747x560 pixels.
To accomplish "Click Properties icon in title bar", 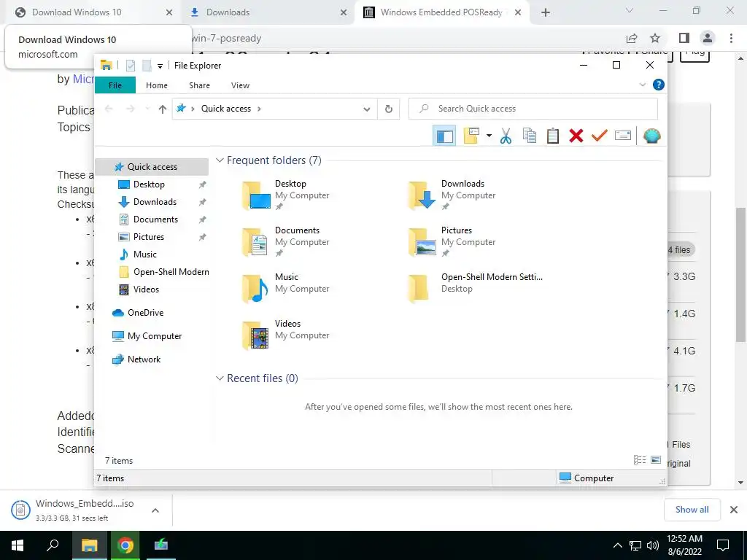I will (130, 66).
